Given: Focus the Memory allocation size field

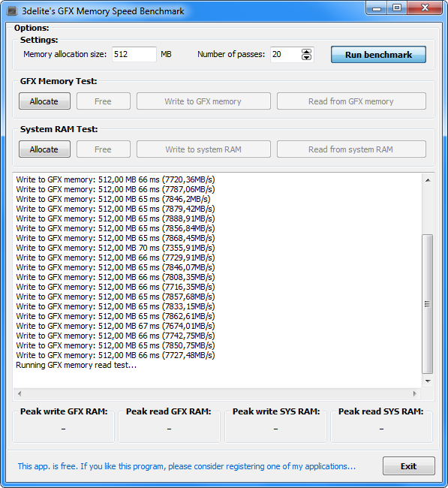Looking at the screenshot, I should click(134, 55).
